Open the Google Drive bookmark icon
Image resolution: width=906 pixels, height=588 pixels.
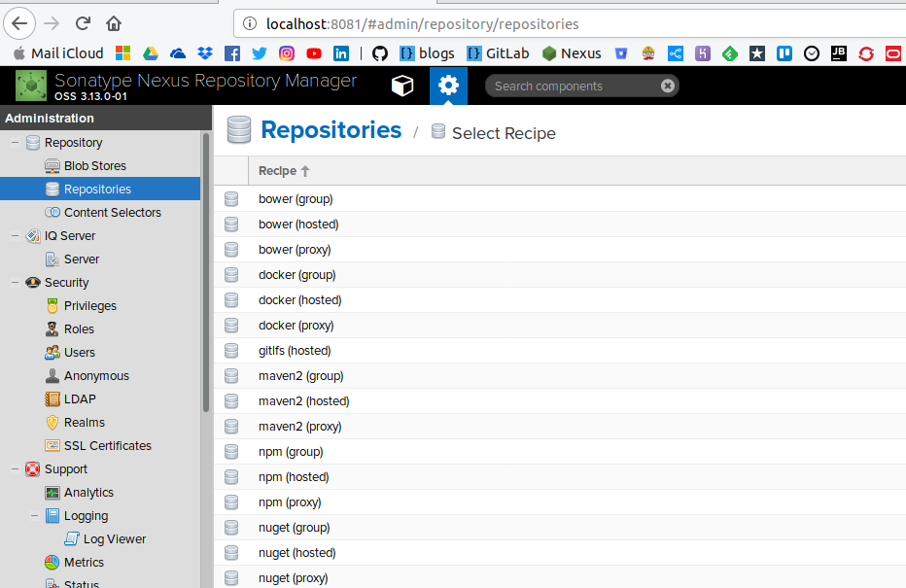[x=151, y=53]
